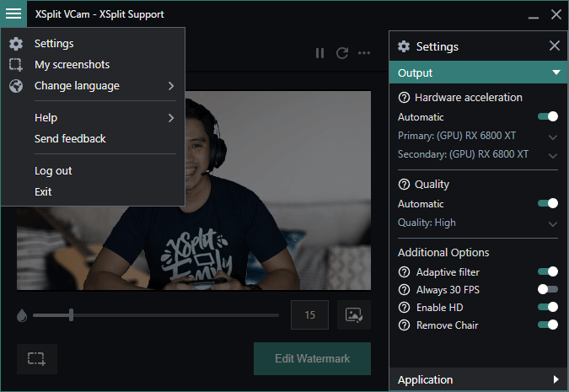569x392 pixels.
Task: Collapse the Output section
Action: (x=478, y=72)
